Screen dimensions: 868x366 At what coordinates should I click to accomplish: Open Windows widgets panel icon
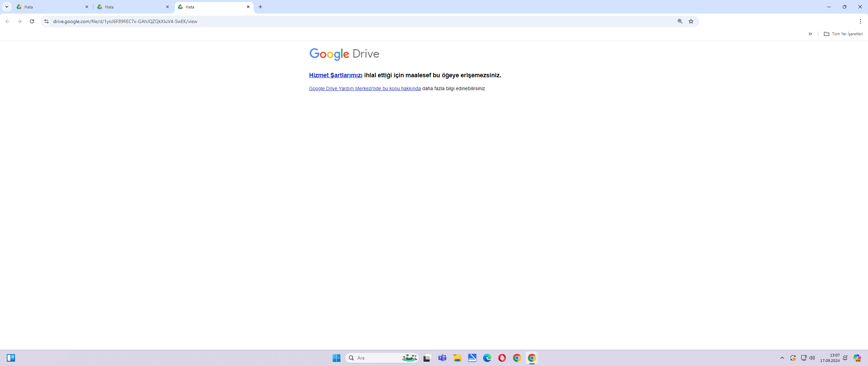click(11, 358)
